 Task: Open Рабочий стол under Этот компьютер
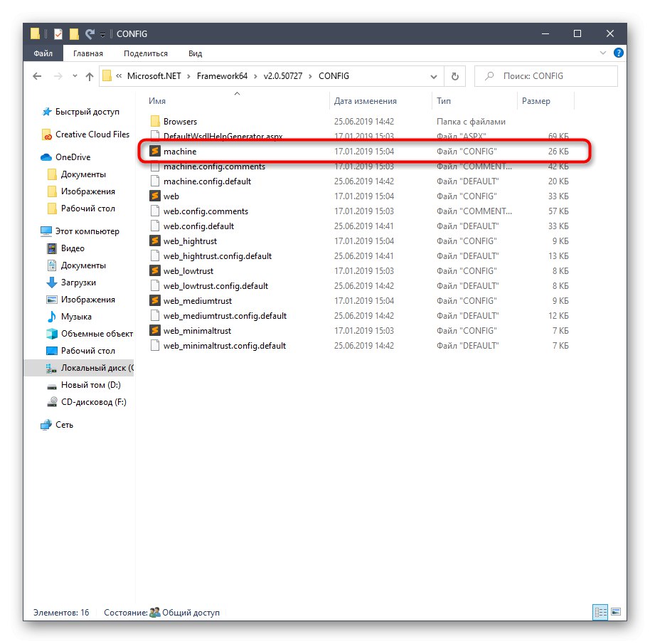point(81,351)
